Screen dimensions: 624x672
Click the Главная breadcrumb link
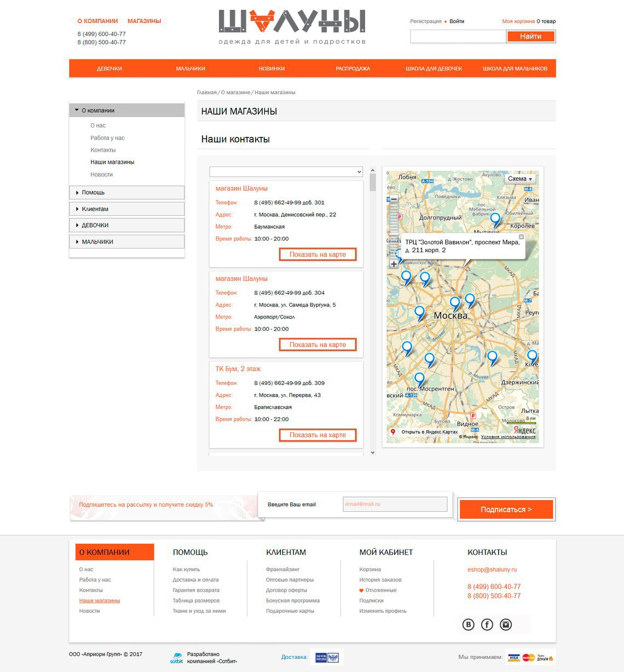[x=207, y=92]
